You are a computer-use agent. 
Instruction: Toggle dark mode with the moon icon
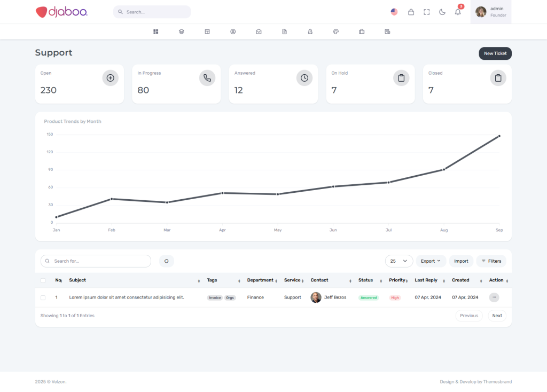click(x=442, y=12)
